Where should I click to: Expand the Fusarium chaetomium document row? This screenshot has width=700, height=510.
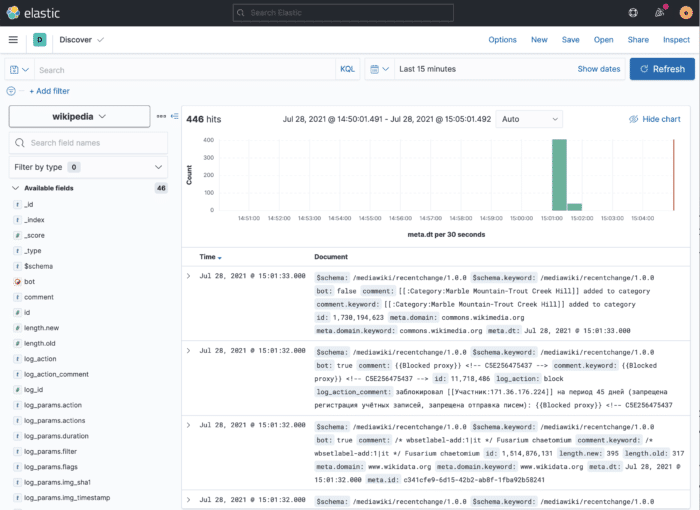coord(188,425)
